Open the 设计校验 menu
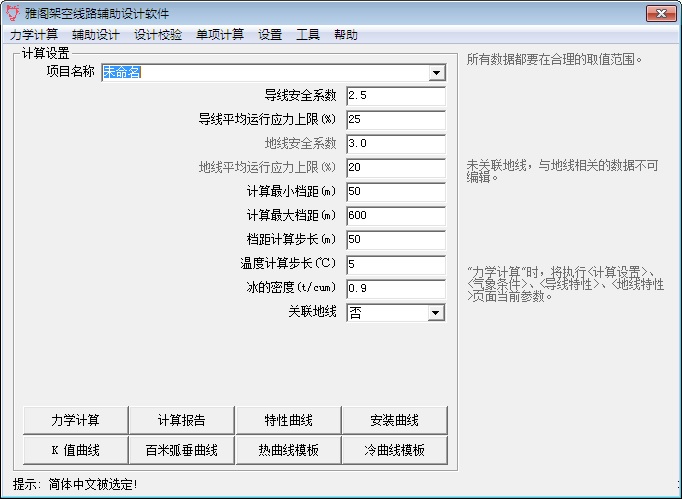682x499 pixels. (158, 34)
